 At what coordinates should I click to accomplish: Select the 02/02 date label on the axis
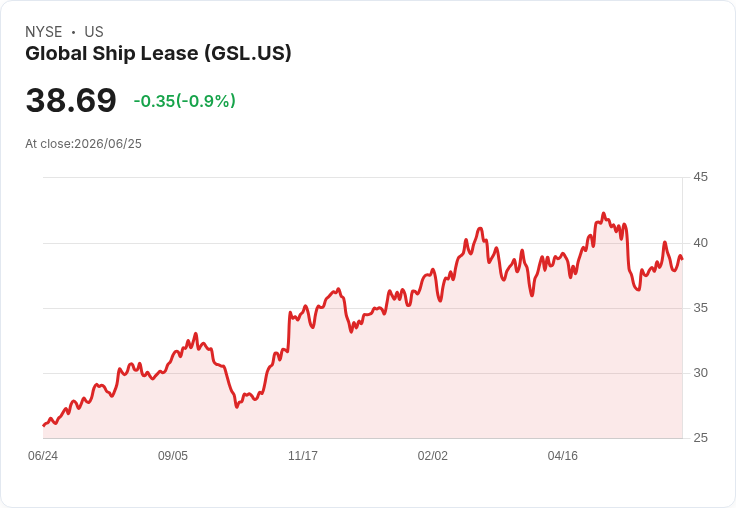(433, 456)
